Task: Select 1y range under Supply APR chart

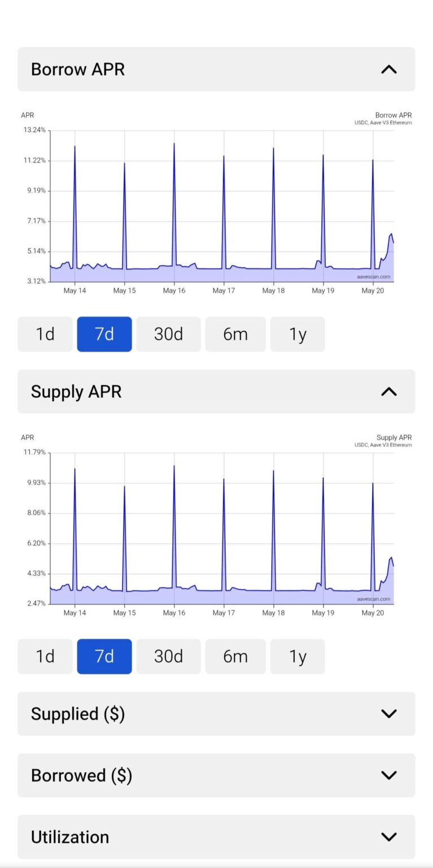Action: (x=298, y=656)
